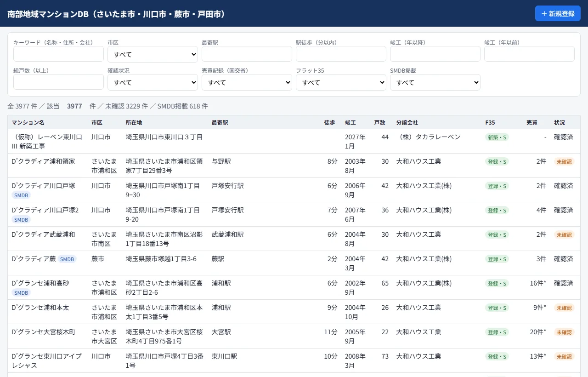Screen dimensions: 588x377
Task: Click the 所在地 column header
Action: click(x=134, y=123)
